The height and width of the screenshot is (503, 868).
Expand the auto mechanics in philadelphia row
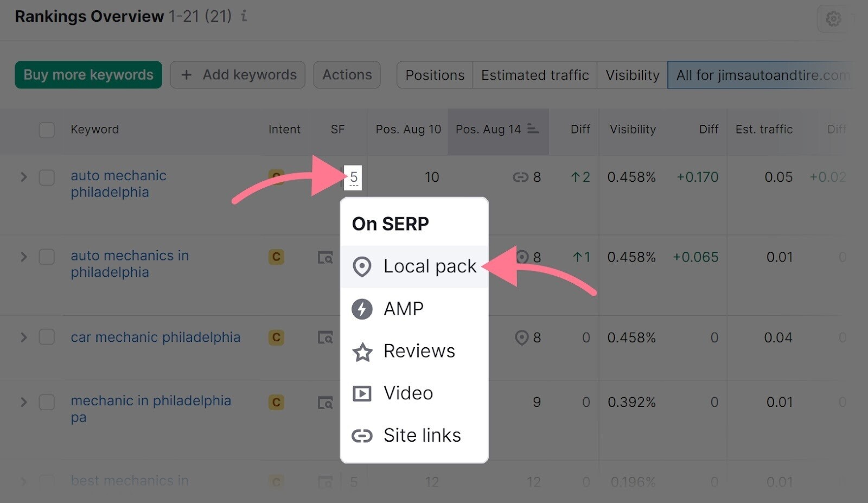[x=23, y=257]
